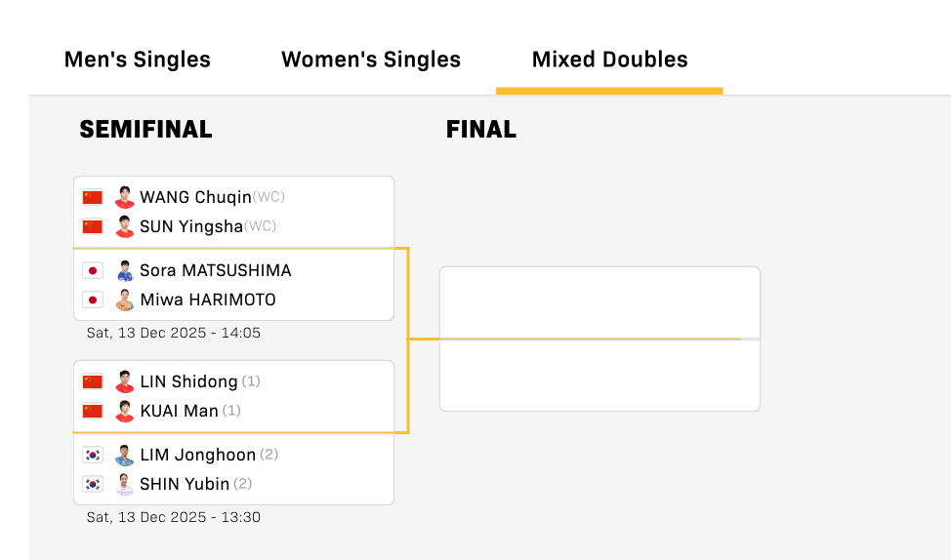Click the China flag beside WANG Chuqin

93,197
